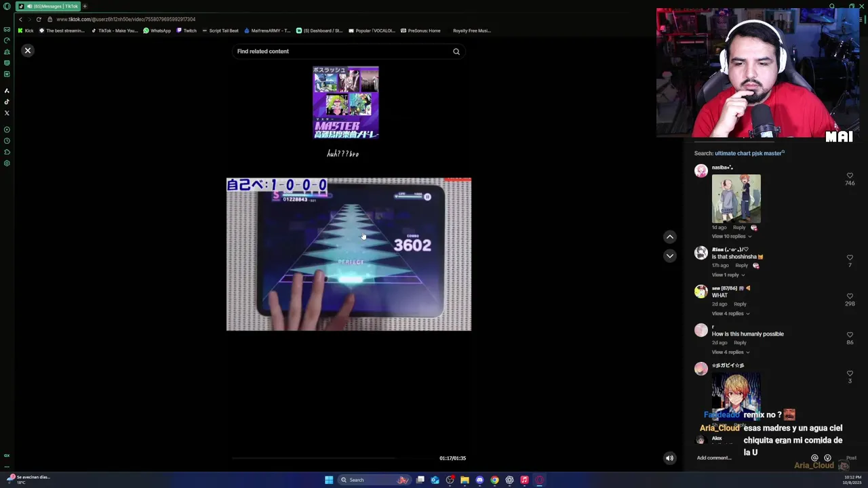Switch to the Messages TikTok browser tab
The width and height of the screenshot is (868, 488).
tap(47, 6)
